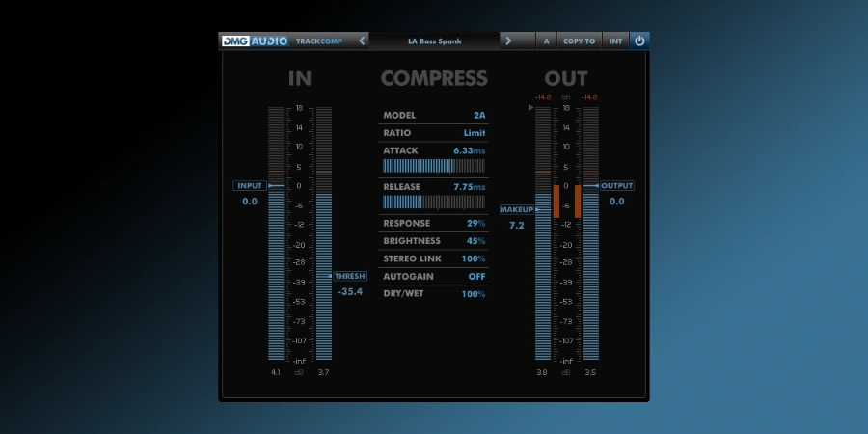Click the GR label above output scale
This screenshot has width=868, height=434.
pyautogui.click(x=566, y=97)
